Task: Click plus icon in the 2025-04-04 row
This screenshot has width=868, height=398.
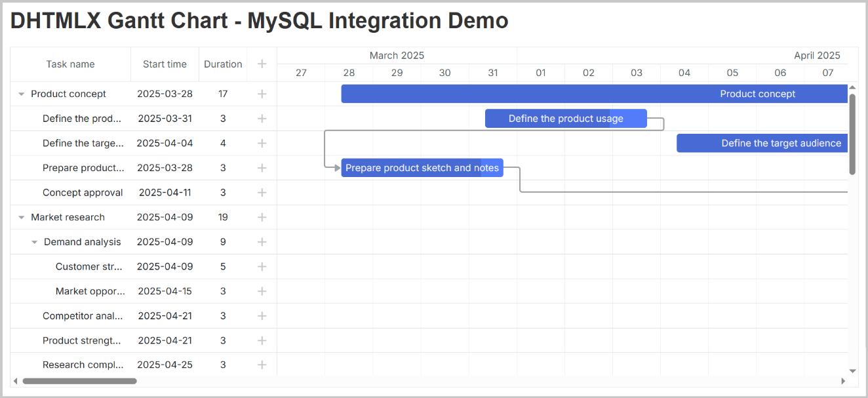Action: 262,143
